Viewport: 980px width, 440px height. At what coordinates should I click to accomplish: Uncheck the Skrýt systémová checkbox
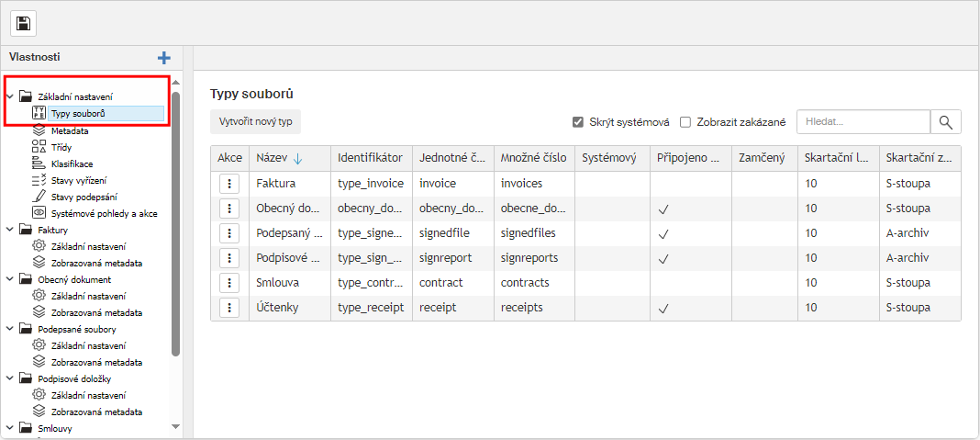[578, 122]
